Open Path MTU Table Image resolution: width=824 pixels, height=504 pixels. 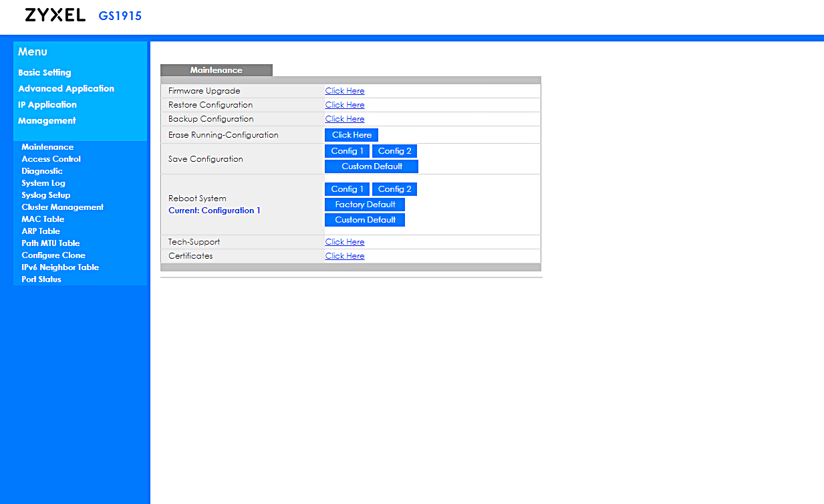[x=51, y=243]
